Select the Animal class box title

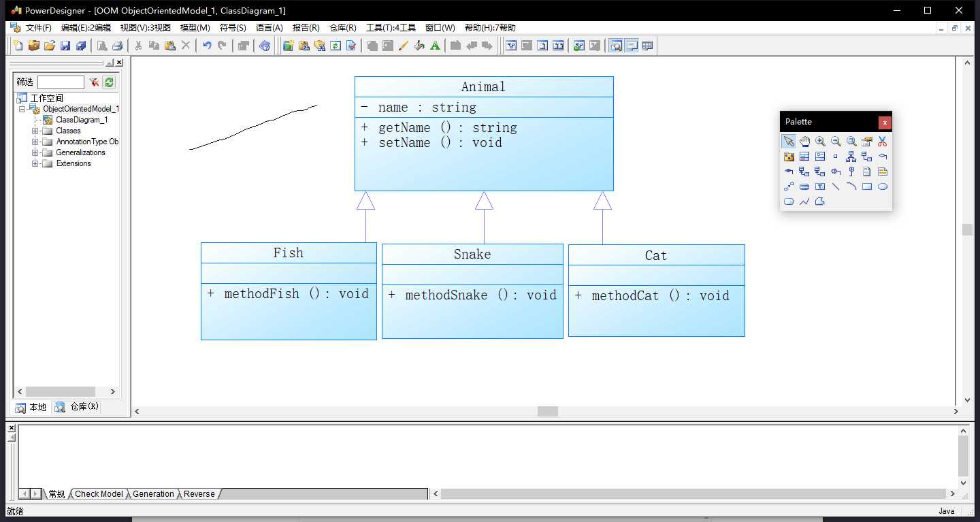pyautogui.click(x=484, y=87)
